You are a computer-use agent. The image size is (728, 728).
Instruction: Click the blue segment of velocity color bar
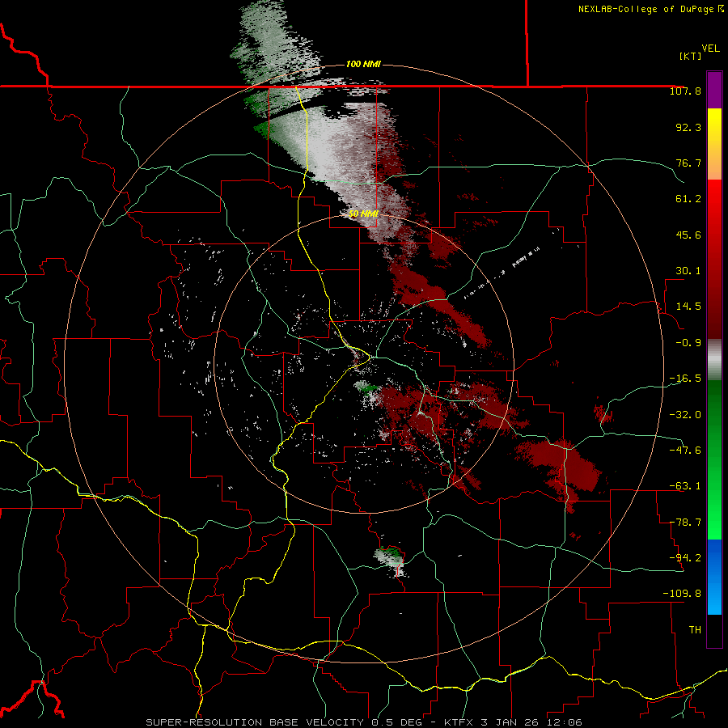click(x=714, y=577)
